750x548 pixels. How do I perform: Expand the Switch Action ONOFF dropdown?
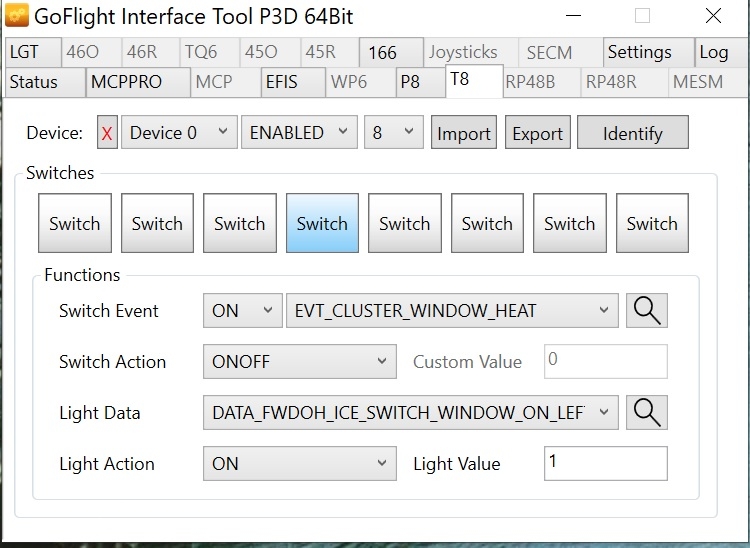(x=299, y=362)
